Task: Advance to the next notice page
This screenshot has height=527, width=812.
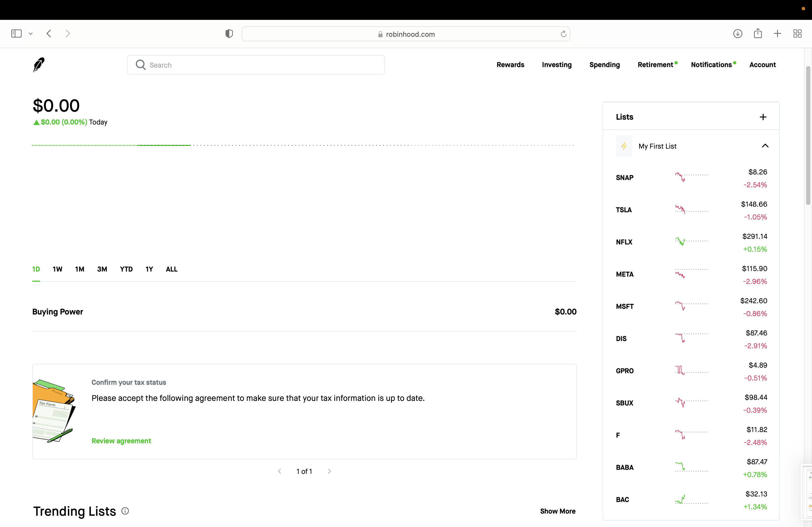Action: tap(329, 471)
